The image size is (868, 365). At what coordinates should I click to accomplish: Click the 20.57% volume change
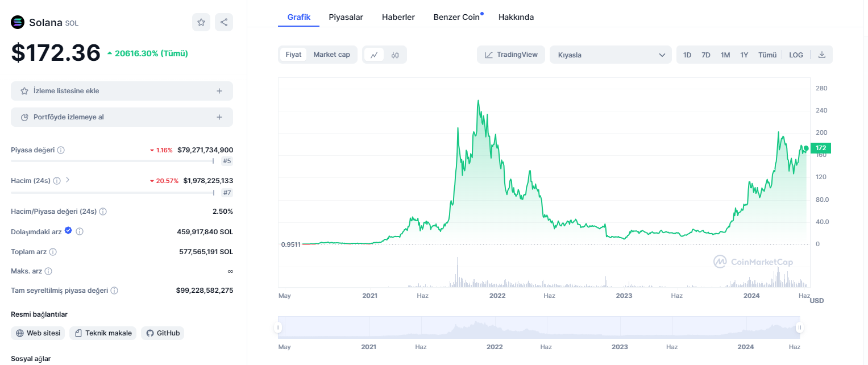[164, 181]
